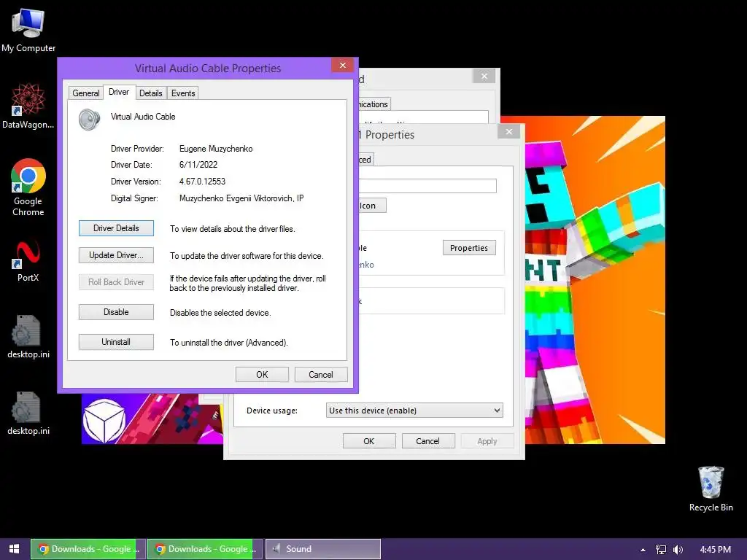Click the taskbar clock showing 4:45 PM
Image resolution: width=747 pixels, height=560 pixels.
click(715, 550)
